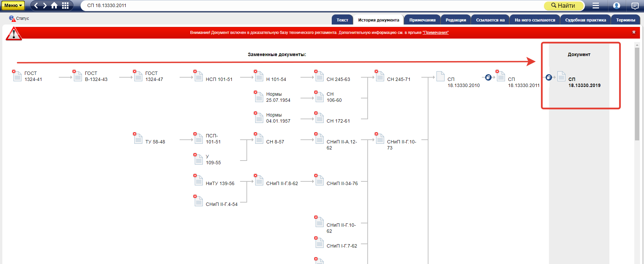
Task: Click the Статус info icon
Action: pos(12,18)
